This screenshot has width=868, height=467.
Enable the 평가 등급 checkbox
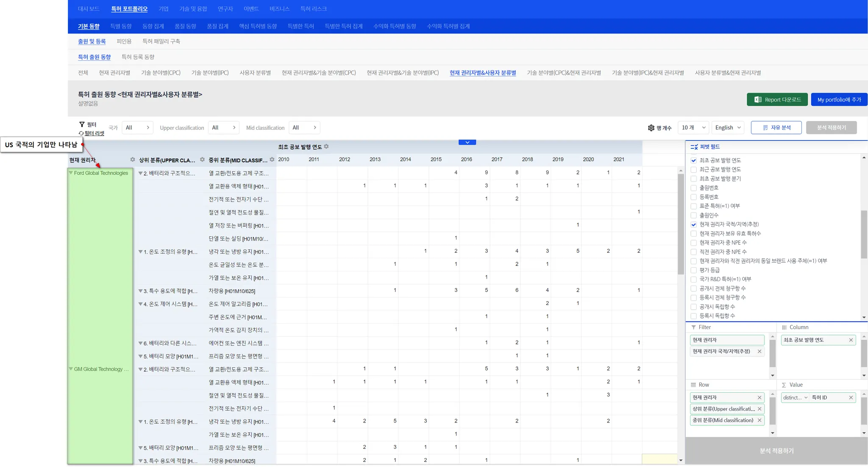click(x=694, y=270)
